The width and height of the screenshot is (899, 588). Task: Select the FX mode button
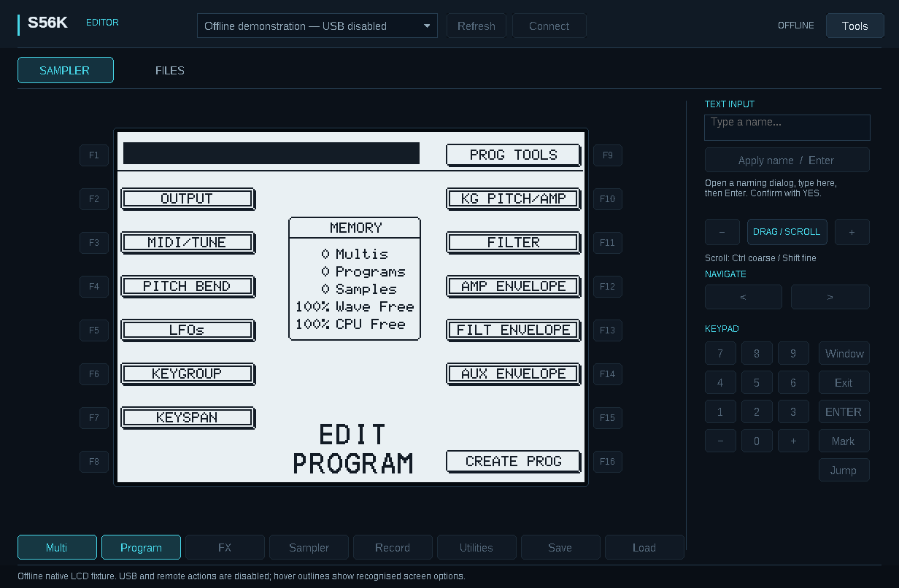pyautogui.click(x=225, y=547)
